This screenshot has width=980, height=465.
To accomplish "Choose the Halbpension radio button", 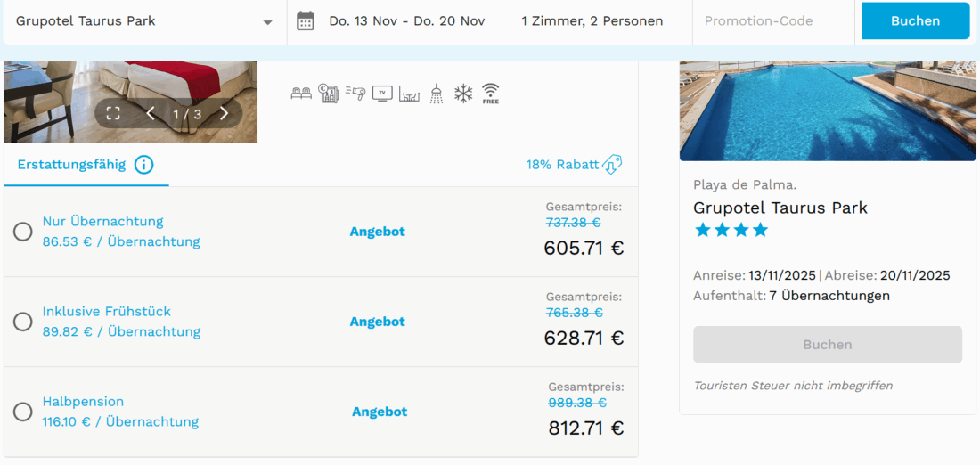I will (23, 412).
